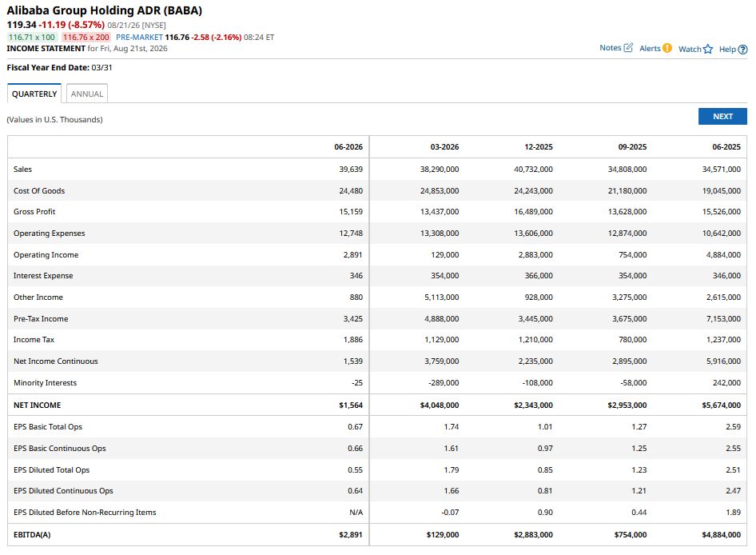
Task: Click the Alerts link text
Action: tap(650, 48)
